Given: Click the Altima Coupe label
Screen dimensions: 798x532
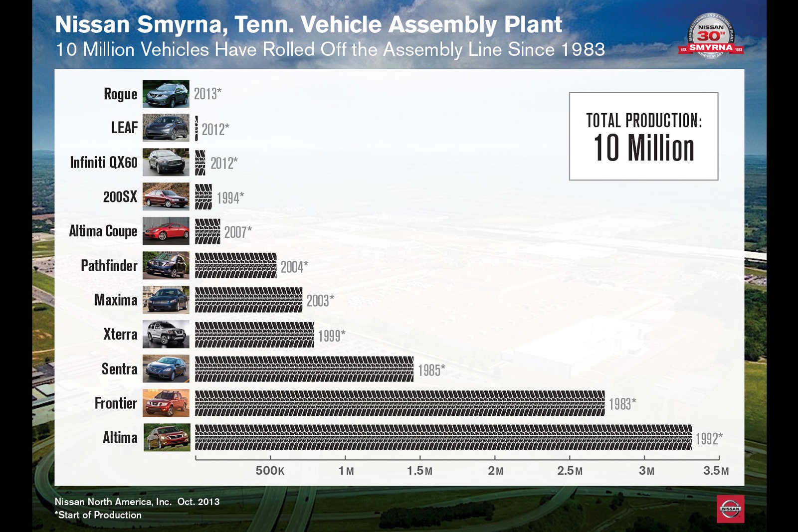Looking at the screenshot, I should point(103,231).
